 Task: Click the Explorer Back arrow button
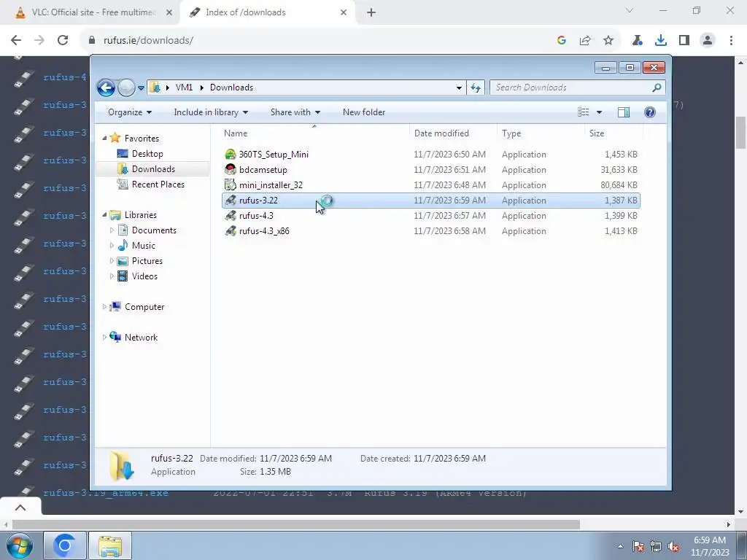tap(107, 87)
